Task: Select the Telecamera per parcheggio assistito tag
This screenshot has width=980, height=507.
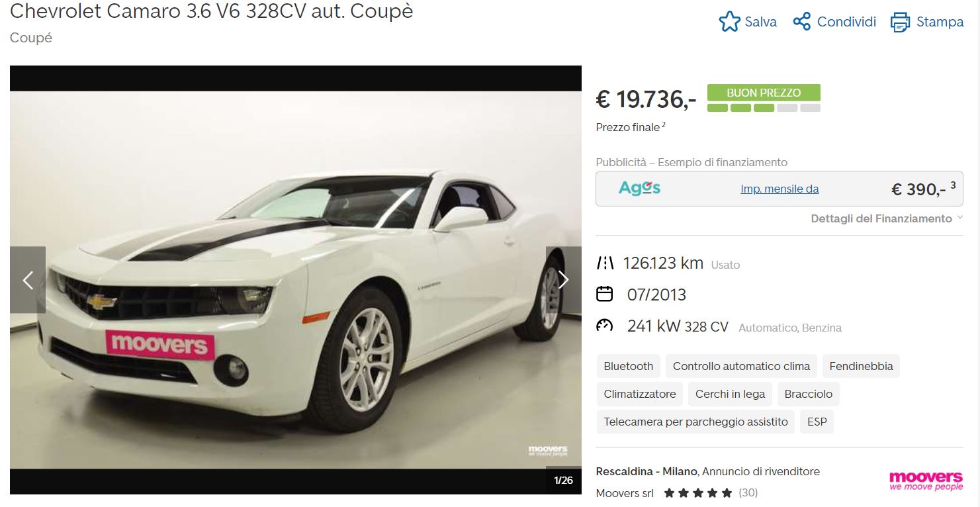Action: pos(696,422)
